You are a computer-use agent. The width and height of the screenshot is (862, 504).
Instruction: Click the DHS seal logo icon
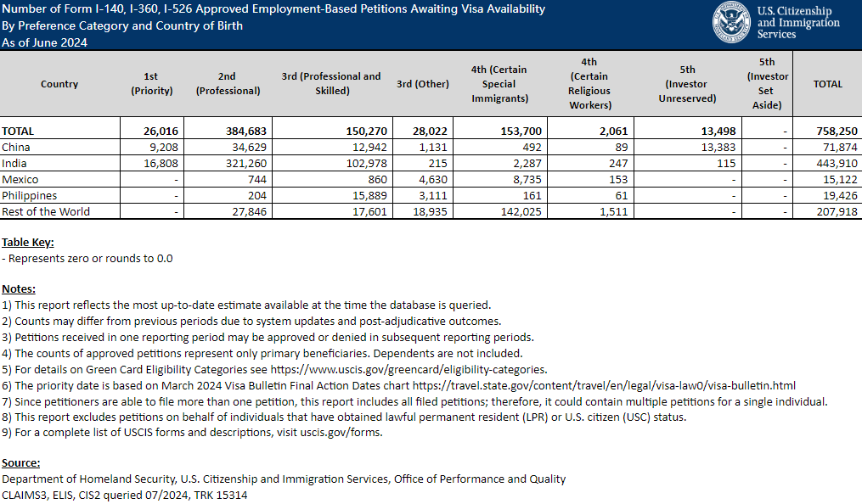click(730, 23)
